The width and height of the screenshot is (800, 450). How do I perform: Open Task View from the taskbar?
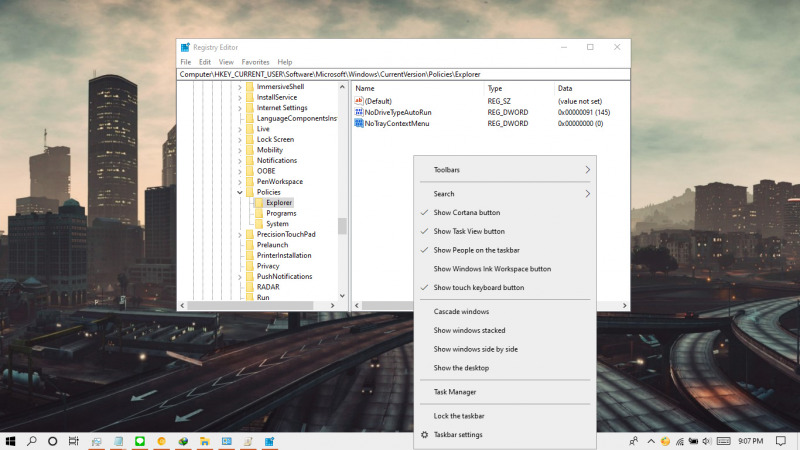74,441
